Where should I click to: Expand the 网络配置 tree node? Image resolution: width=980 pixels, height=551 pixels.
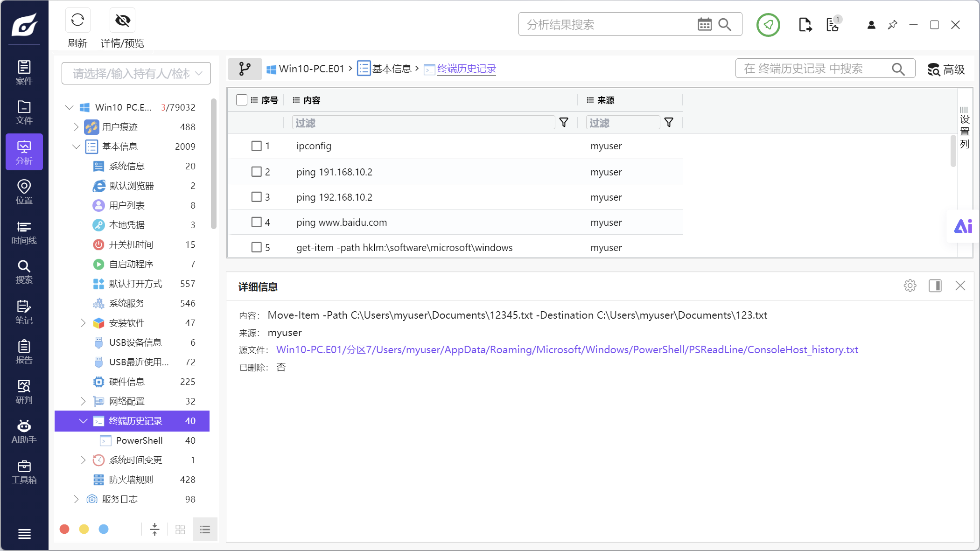click(x=83, y=401)
